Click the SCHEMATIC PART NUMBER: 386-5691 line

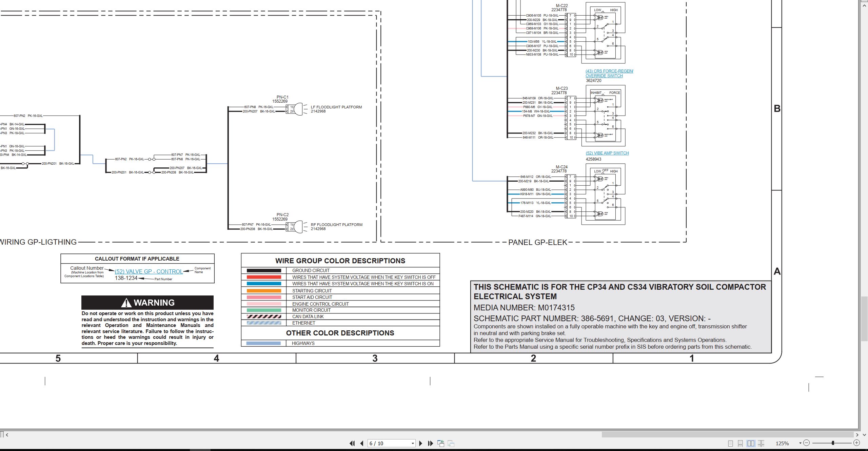tap(592, 319)
